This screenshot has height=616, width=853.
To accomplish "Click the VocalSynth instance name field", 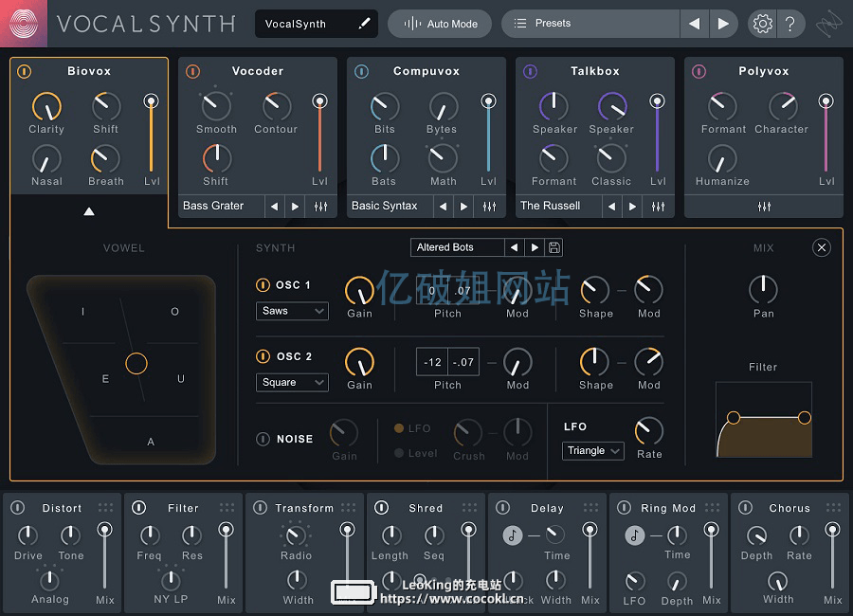I will [316, 24].
